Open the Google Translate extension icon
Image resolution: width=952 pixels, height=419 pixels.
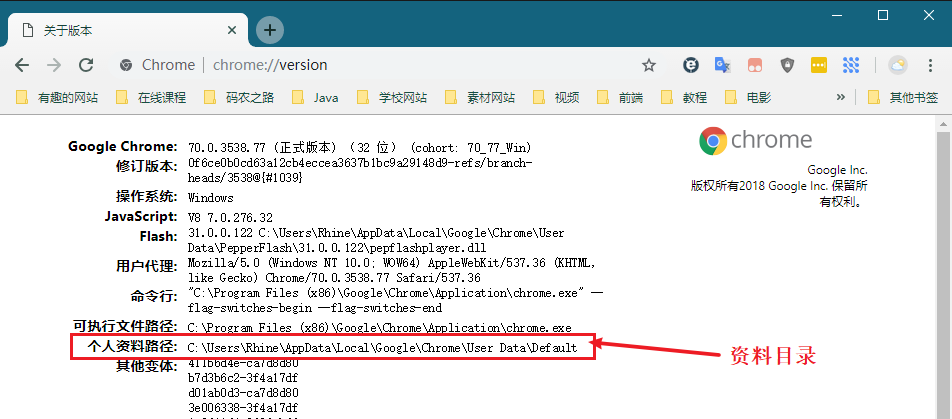(x=722, y=65)
